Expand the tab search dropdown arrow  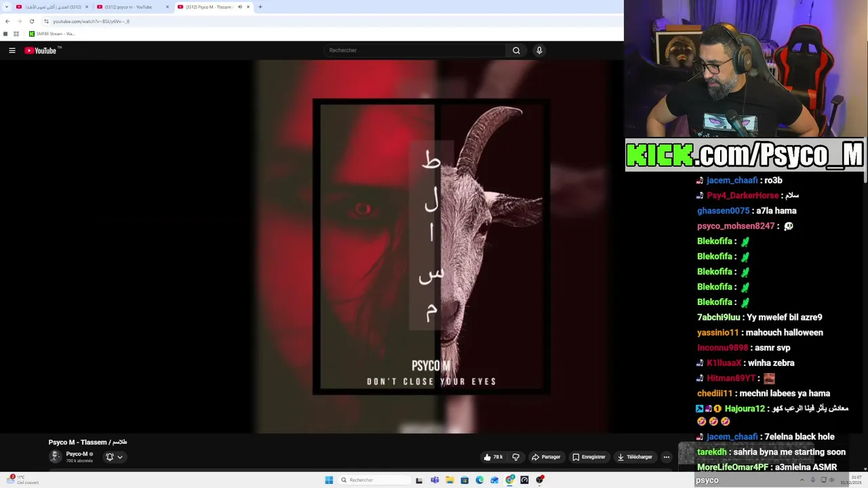pos(5,7)
